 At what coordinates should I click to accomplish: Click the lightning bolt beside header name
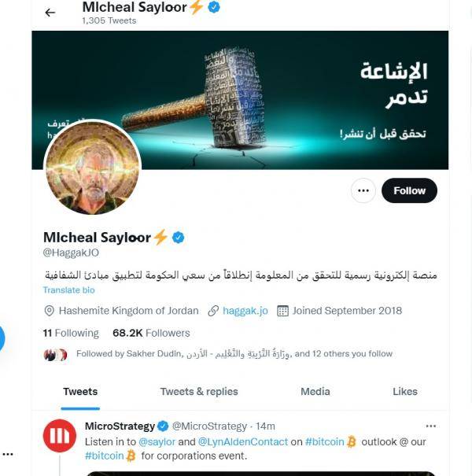click(196, 7)
